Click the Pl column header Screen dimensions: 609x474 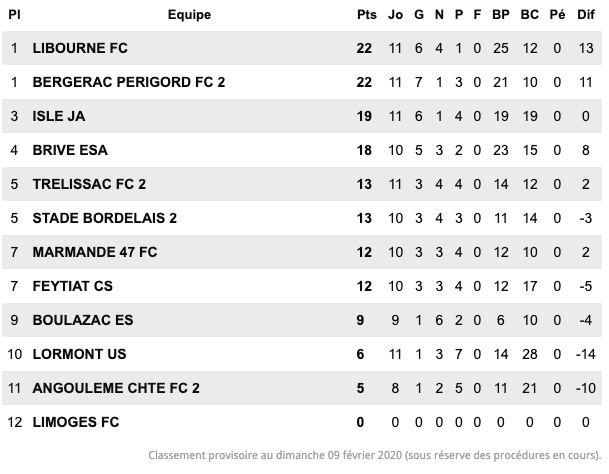tap(14, 15)
